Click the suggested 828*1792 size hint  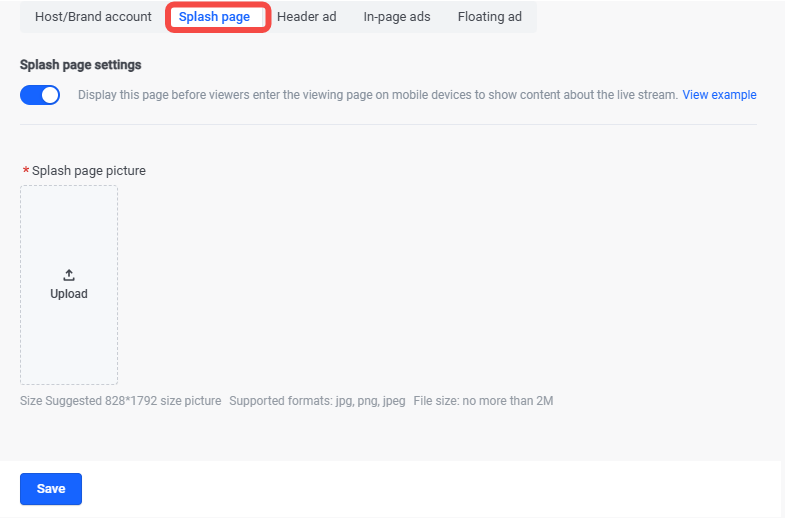click(x=121, y=401)
